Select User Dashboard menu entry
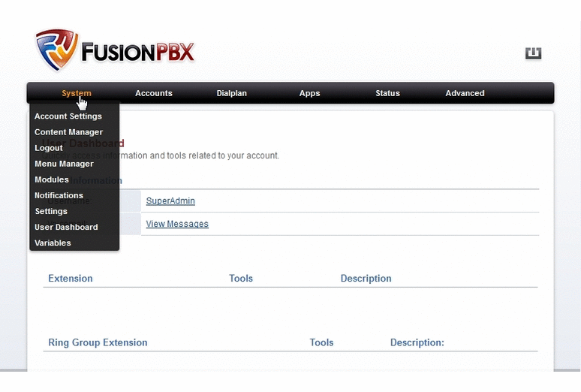The image size is (581, 392). [66, 227]
